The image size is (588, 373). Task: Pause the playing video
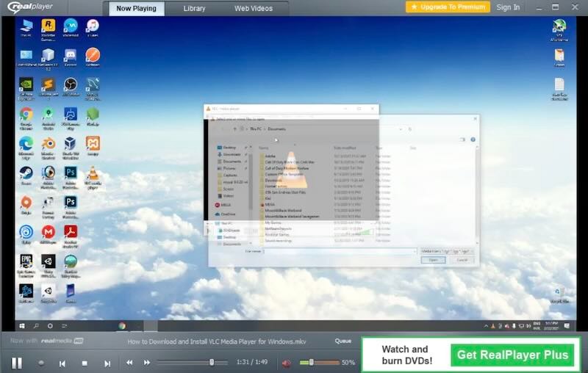click(x=16, y=363)
